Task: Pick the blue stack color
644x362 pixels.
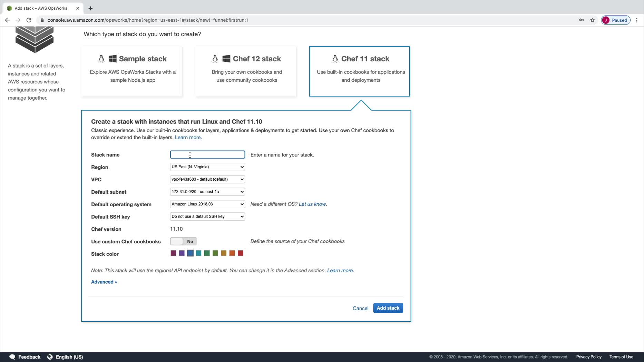Action: pyautogui.click(x=190, y=253)
